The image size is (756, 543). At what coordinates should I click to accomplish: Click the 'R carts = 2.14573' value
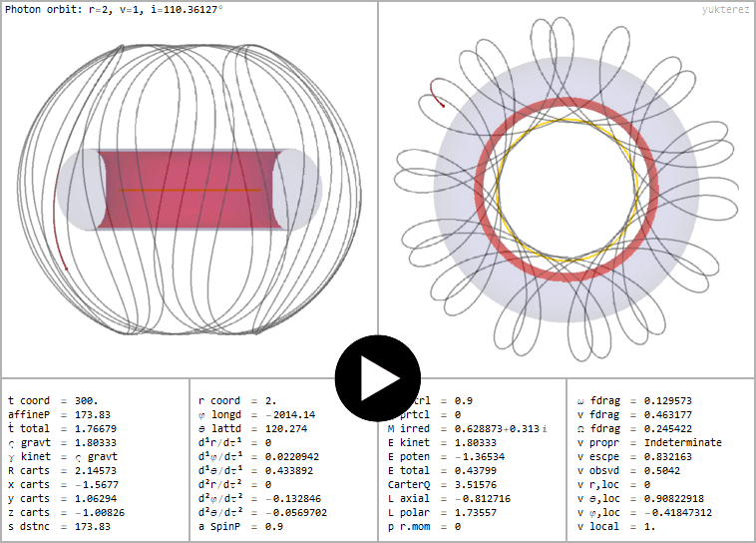[96, 470]
